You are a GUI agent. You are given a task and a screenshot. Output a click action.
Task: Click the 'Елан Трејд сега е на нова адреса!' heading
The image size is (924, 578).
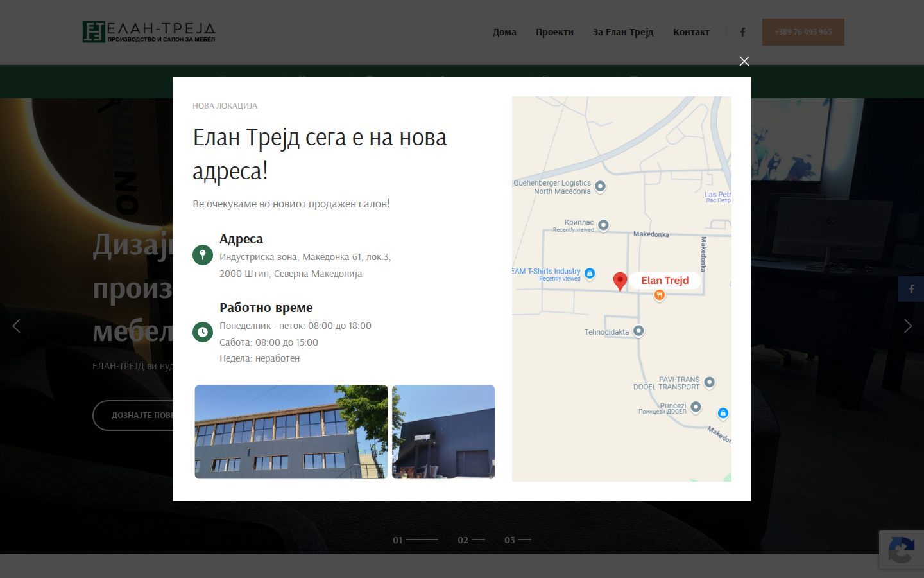tap(320, 154)
